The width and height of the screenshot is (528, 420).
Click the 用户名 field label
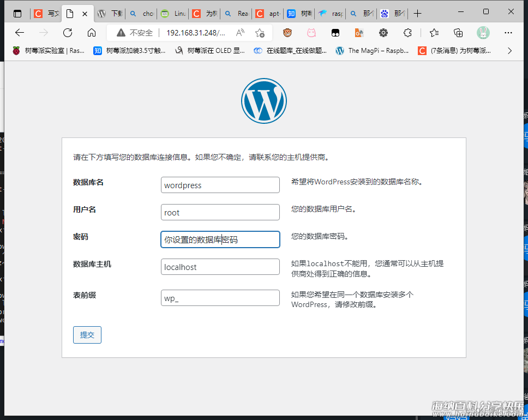(85, 209)
